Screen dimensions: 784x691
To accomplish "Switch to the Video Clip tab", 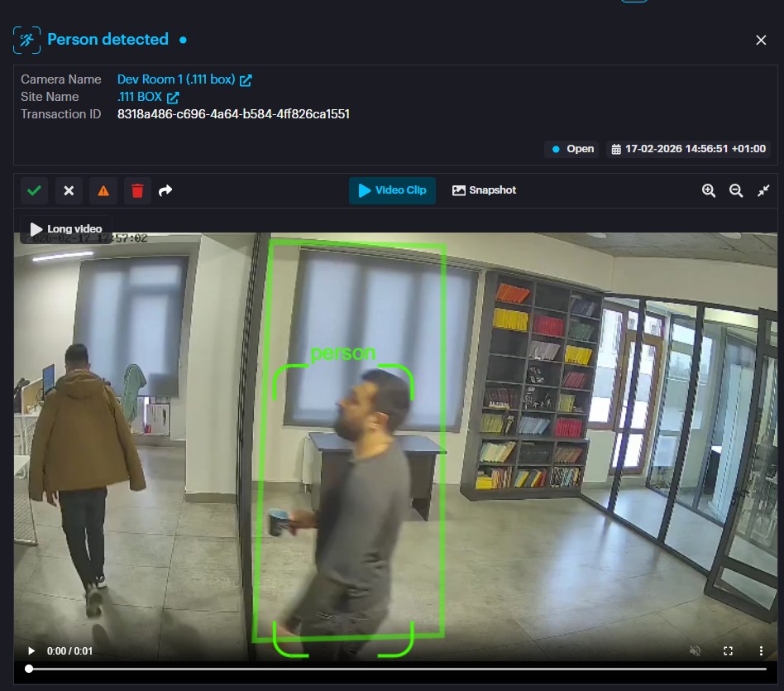I will tap(392, 190).
